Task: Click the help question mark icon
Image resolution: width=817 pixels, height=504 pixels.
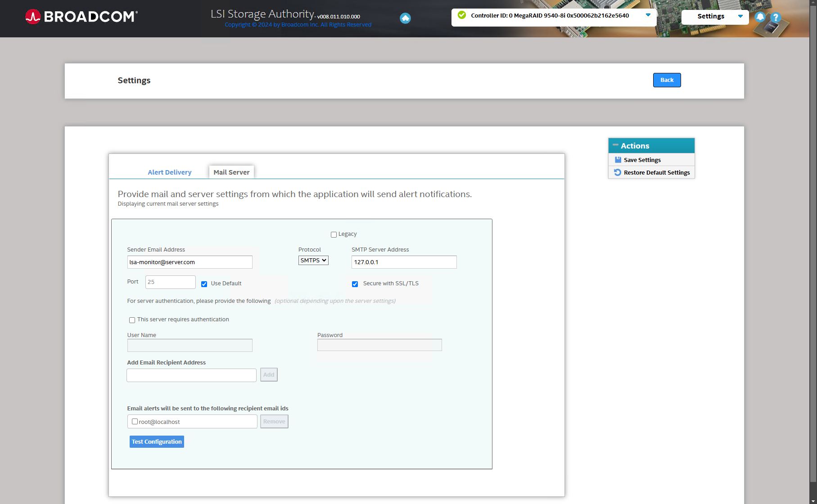Action: point(775,18)
